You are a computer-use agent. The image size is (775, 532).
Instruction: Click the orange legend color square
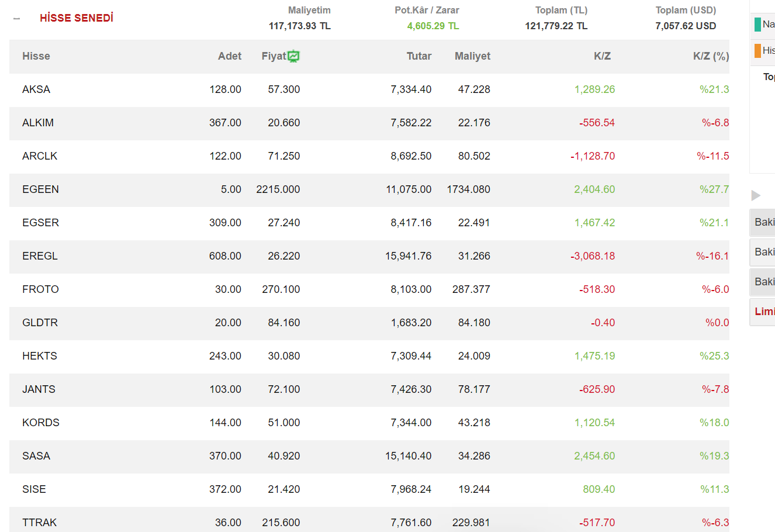tap(757, 50)
